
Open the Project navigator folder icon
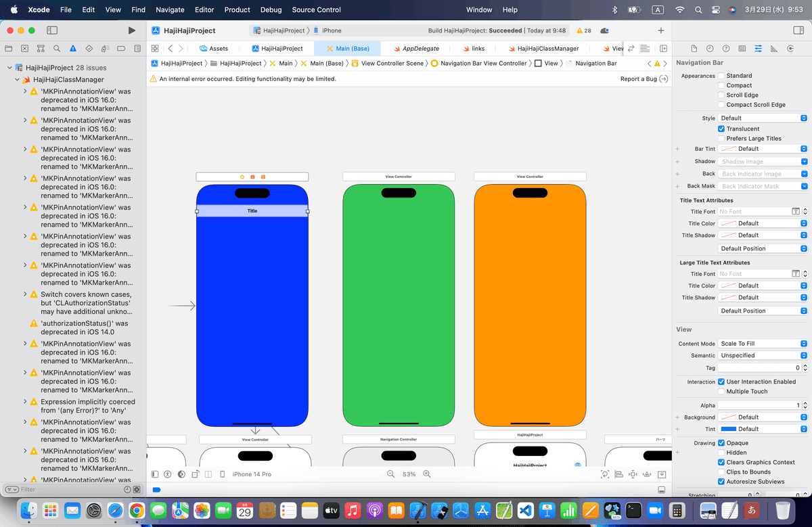[x=9, y=49]
